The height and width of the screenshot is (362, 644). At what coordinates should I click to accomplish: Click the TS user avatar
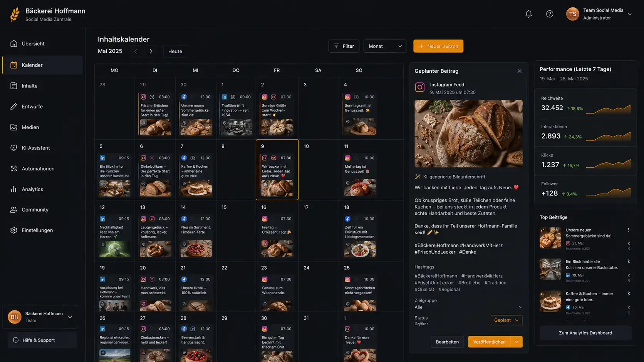pyautogui.click(x=572, y=14)
